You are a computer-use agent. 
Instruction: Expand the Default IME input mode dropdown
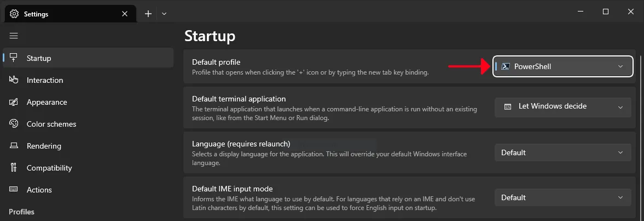562,197
